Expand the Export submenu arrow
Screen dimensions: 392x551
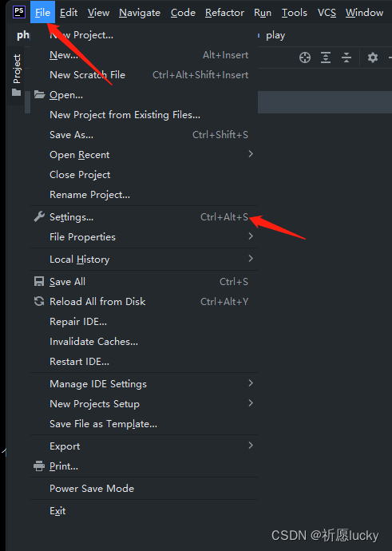pyautogui.click(x=251, y=446)
